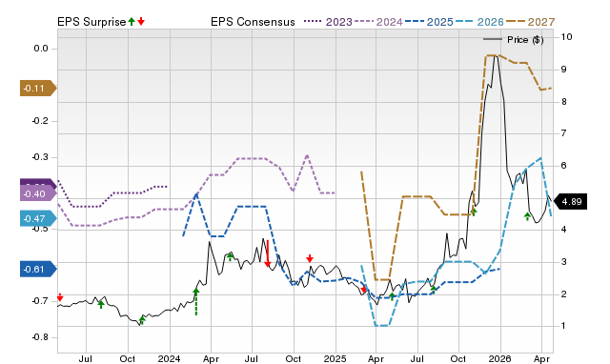Click the 9 label on the price axis

tap(563, 70)
